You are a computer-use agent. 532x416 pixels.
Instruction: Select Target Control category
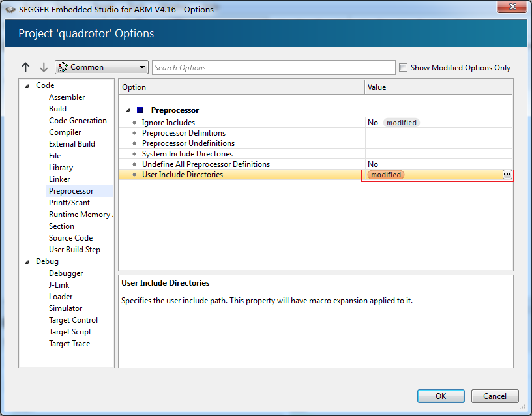tap(73, 320)
